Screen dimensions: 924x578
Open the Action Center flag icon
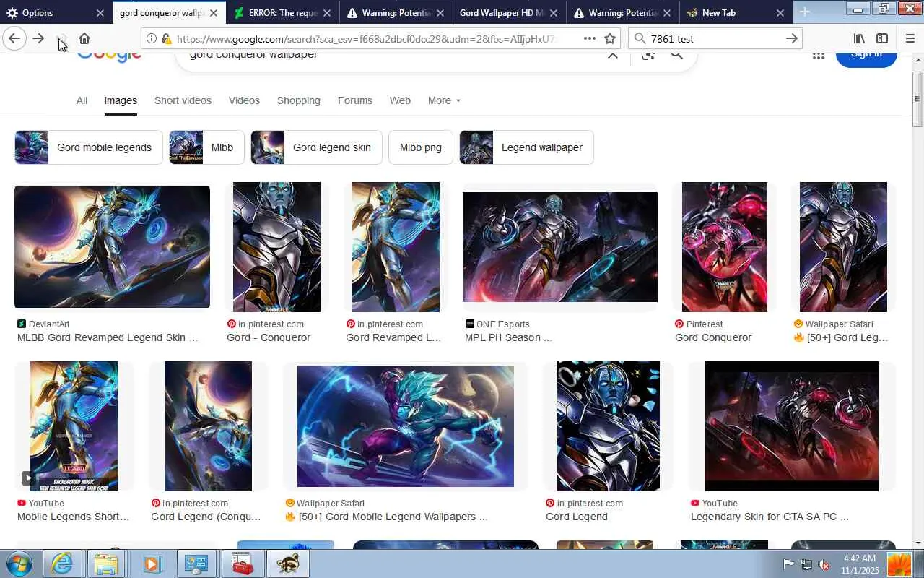click(x=789, y=564)
